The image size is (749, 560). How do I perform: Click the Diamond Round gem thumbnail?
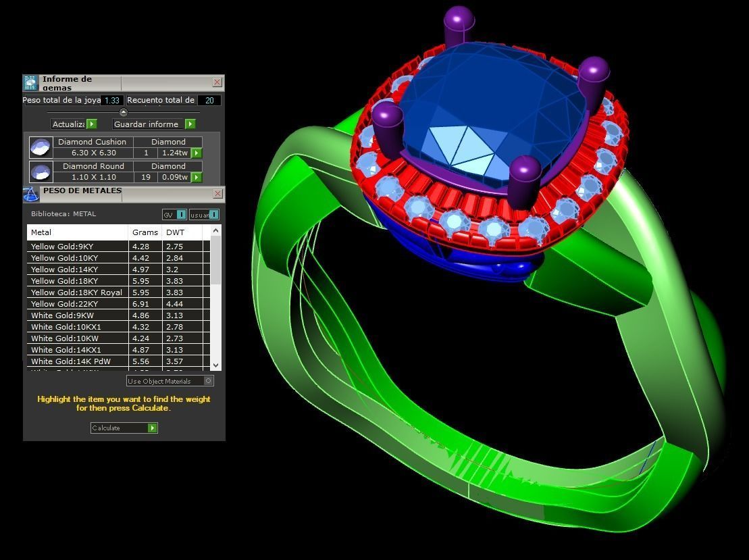(41, 172)
